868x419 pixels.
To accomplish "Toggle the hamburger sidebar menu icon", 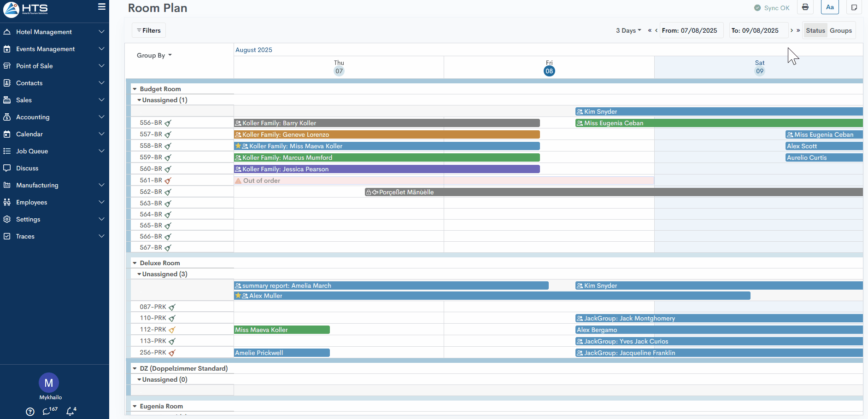I will (102, 7).
